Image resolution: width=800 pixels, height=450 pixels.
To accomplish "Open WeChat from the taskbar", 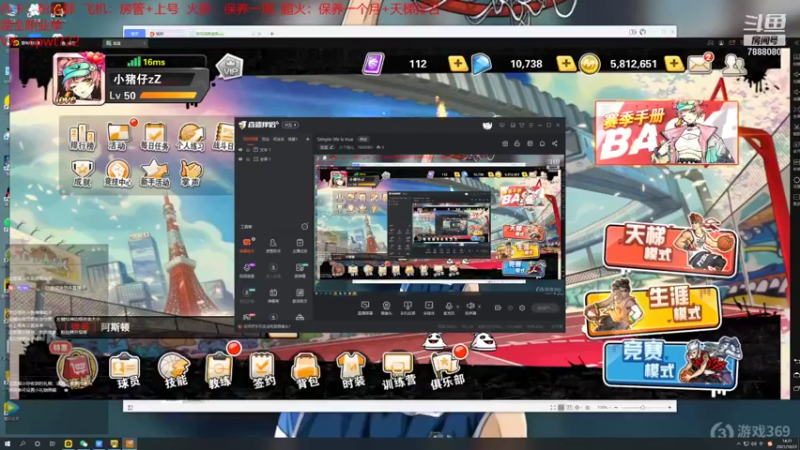I will point(83,444).
